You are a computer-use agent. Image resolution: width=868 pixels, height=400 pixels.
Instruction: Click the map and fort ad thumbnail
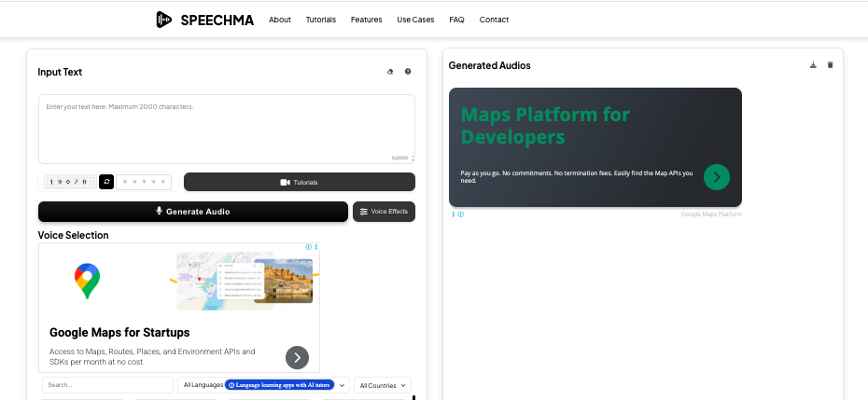point(245,281)
